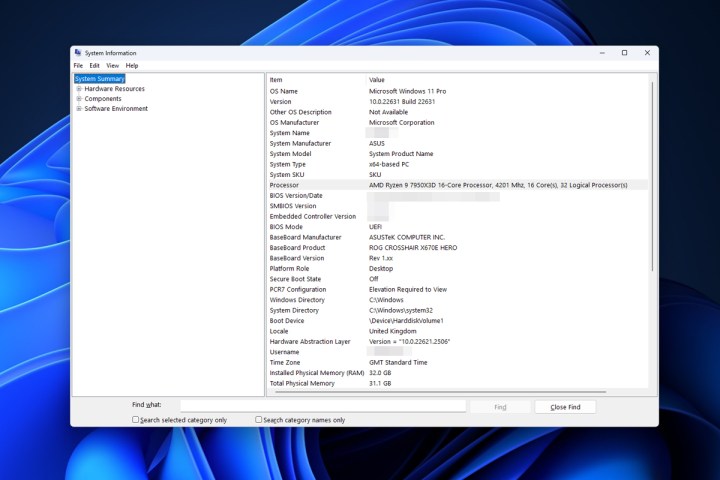720x480 pixels.
Task: Click the System Information app icon in title bar
Action: [78, 53]
